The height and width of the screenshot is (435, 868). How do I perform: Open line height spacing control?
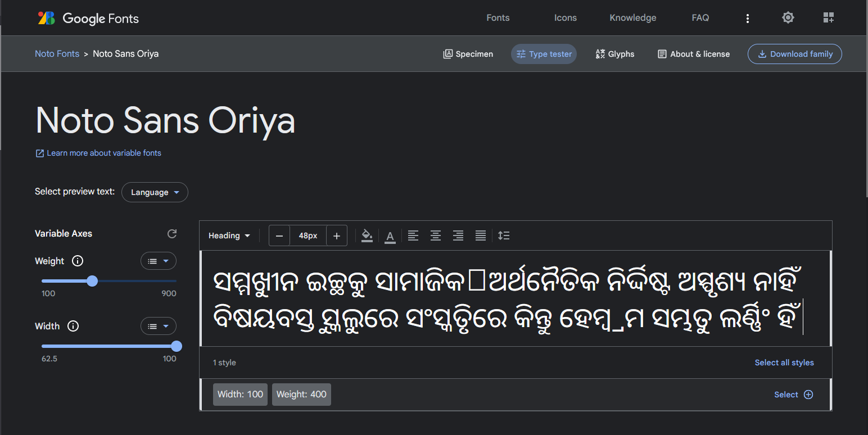(x=504, y=236)
